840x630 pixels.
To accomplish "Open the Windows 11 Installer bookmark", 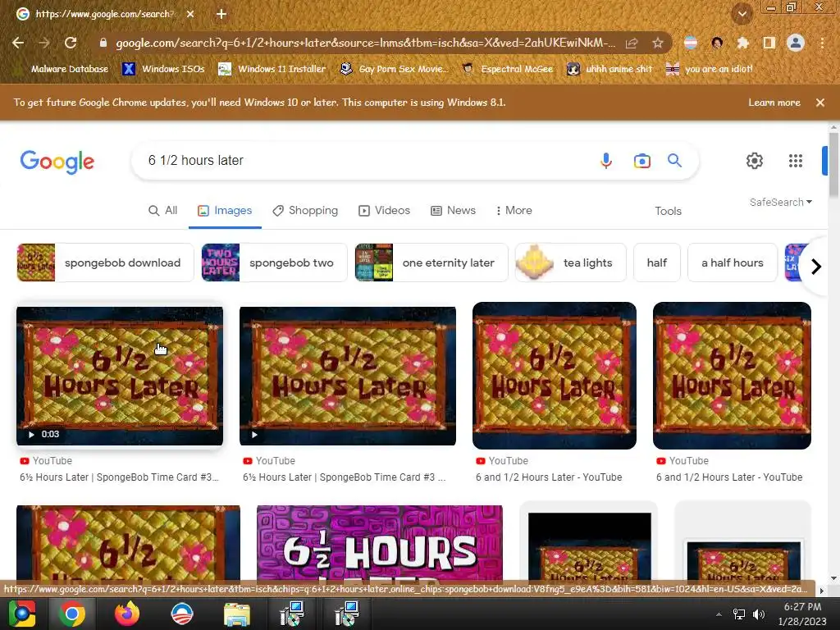I will (272, 69).
